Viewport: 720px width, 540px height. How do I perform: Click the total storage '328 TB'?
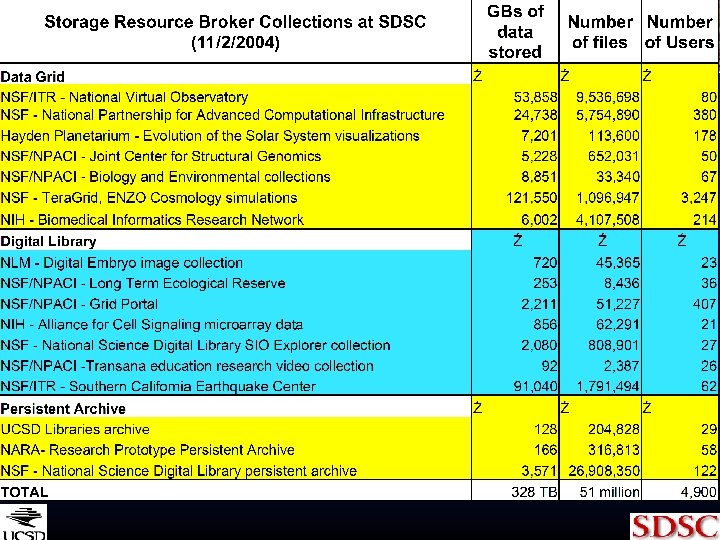[x=534, y=492]
